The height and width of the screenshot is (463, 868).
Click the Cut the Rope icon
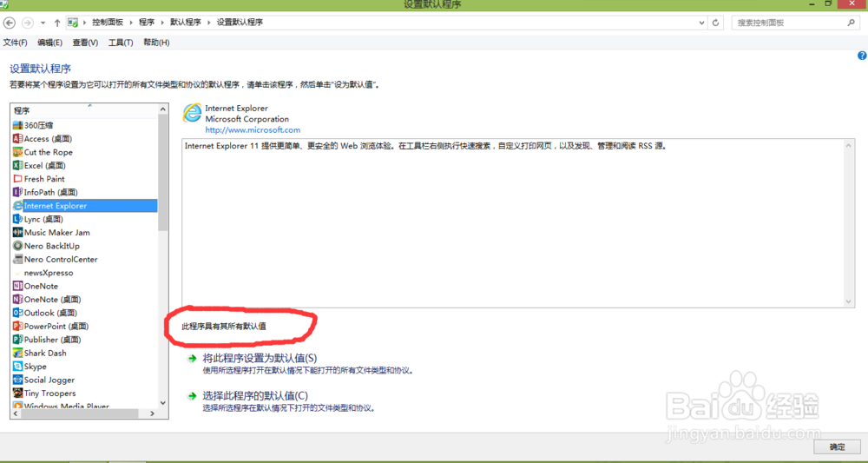point(17,152)
